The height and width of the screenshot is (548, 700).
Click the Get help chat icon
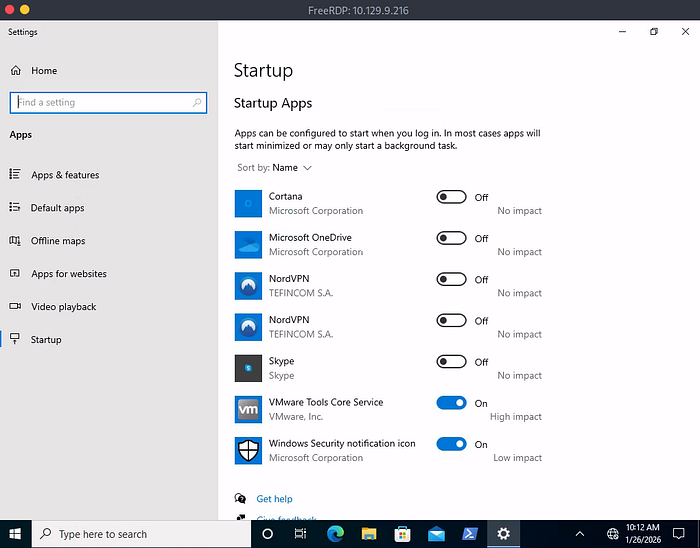tap(240, 498)
